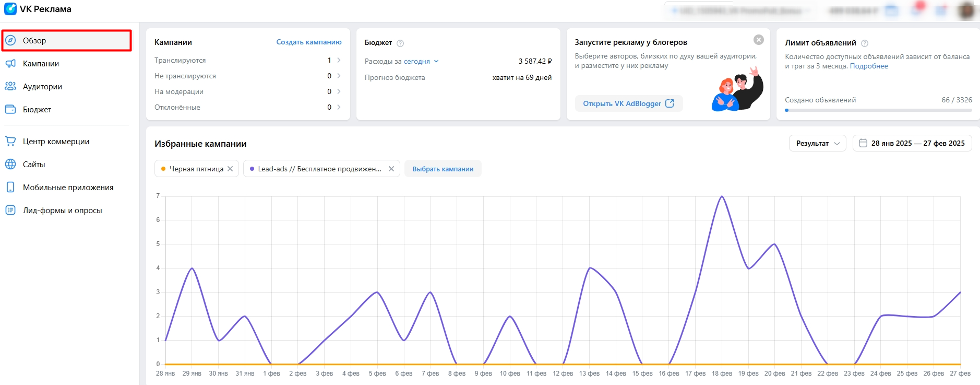Click the Мобильные приложения phone icon

pos(10,188)
